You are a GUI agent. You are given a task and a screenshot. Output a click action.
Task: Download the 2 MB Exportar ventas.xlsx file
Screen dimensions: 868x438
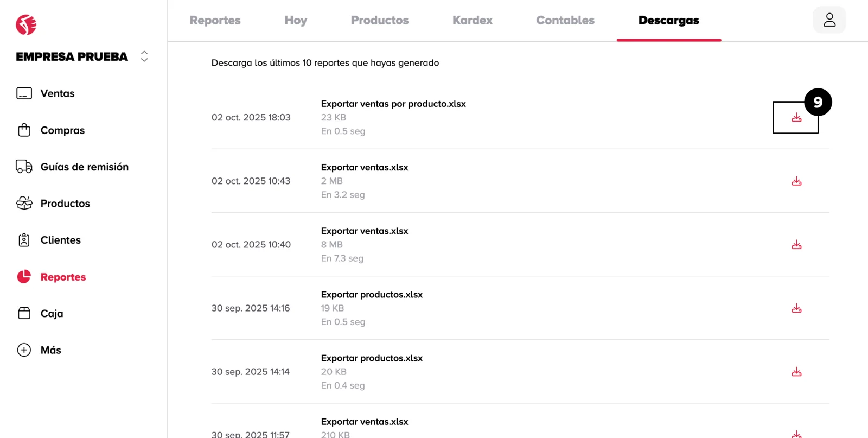[796, 181]
